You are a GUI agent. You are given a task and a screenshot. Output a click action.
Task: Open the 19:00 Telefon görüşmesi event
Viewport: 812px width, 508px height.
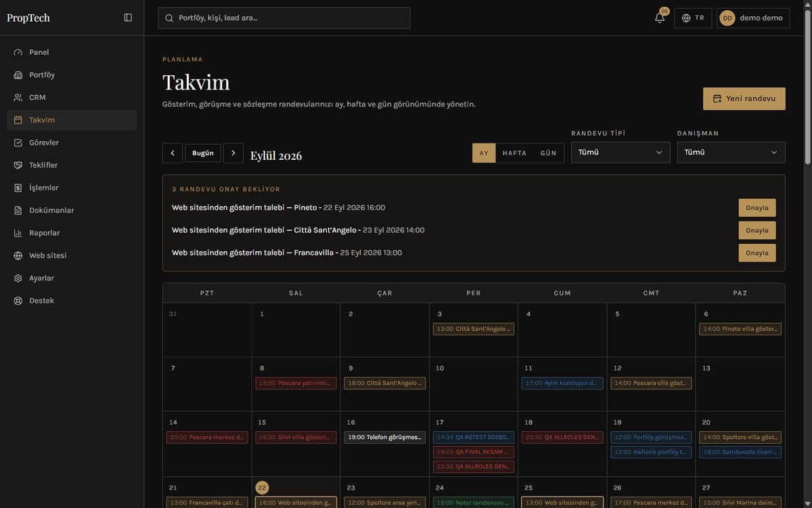tap(385, 438)
